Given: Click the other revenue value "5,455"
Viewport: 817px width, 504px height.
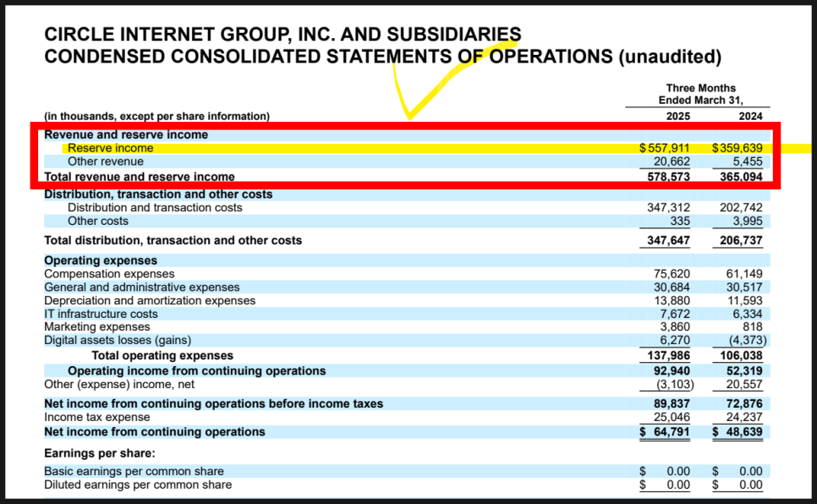Looking at the screenshot, I should click(x=748, y=162).
